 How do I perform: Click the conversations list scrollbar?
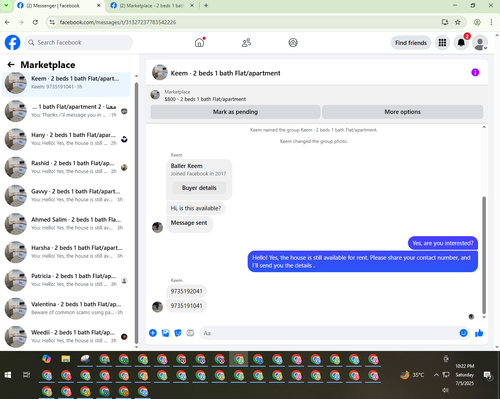[136, 213]
